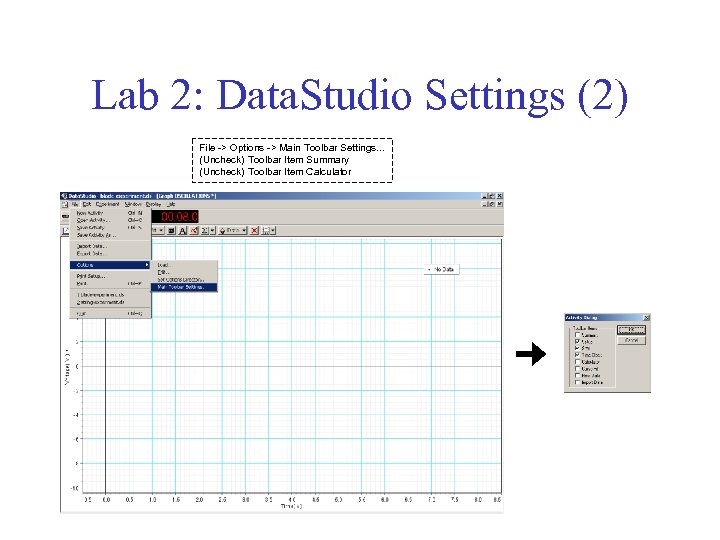The width and height of the screenshot is (720, 540).
Task: Choose Save Activity As... menu entry
Action: point(110,235)
